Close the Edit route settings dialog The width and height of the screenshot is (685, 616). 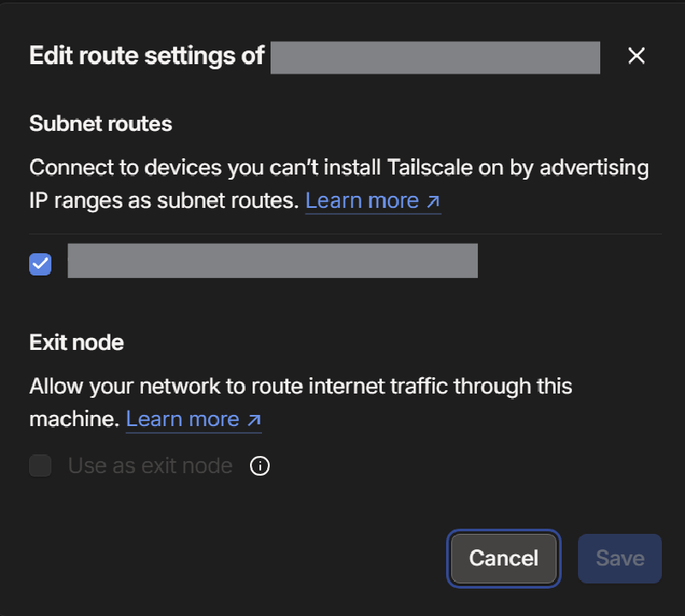pos(635,56)
